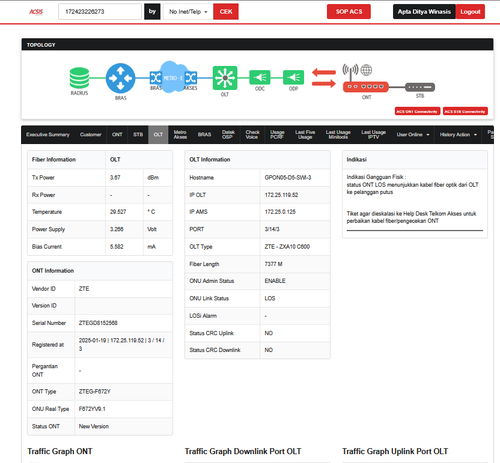Image resolution: width=500 pixels, height=463 pixels.
Task: Click the Traffic Graph ONT heading
Action: click(x=60, y=451)
